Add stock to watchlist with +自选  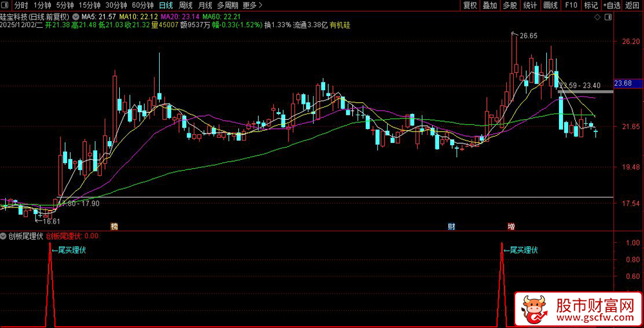click(612, 5)
